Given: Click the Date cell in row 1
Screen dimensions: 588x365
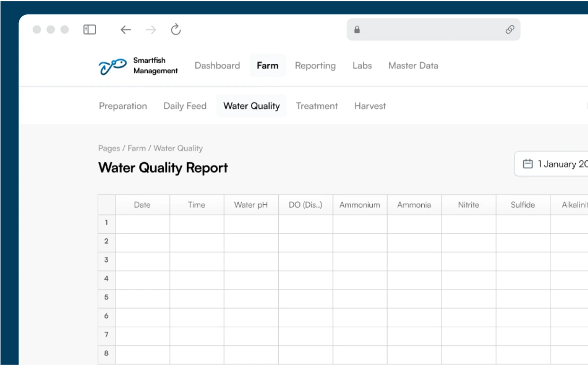Looking at the screenshot, I should coord(142,224).
